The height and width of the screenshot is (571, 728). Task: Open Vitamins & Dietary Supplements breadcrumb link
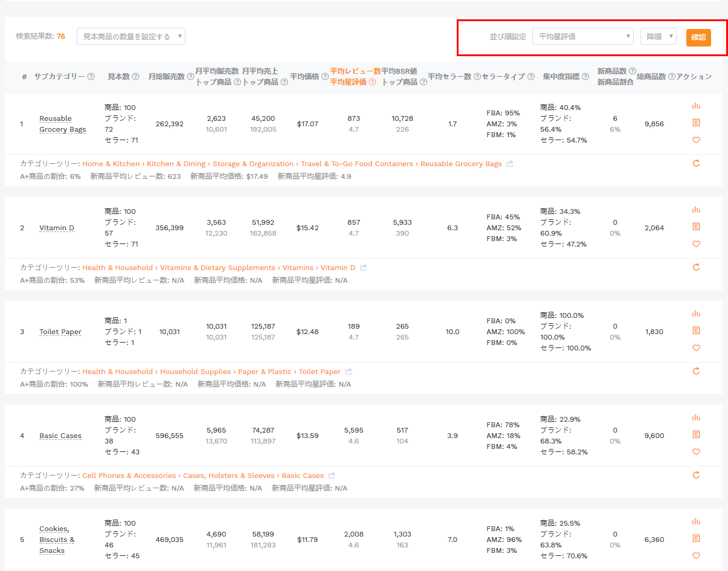point(217,268)
